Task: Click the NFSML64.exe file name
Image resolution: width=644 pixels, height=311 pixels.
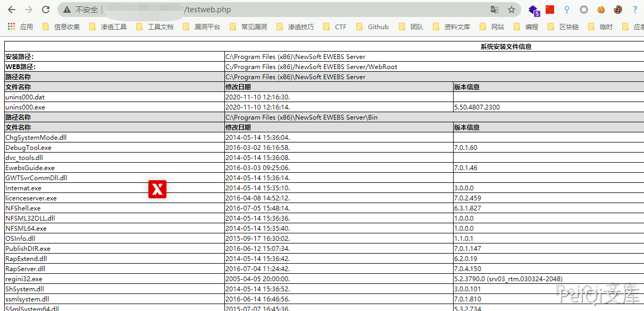Action: click(x=26, y=229)
